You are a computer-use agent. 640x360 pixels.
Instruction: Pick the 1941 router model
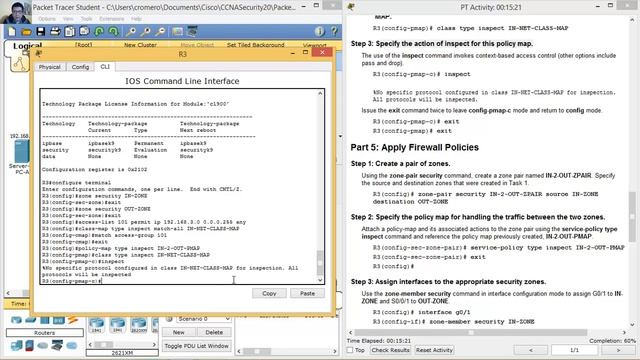(118, 325)
